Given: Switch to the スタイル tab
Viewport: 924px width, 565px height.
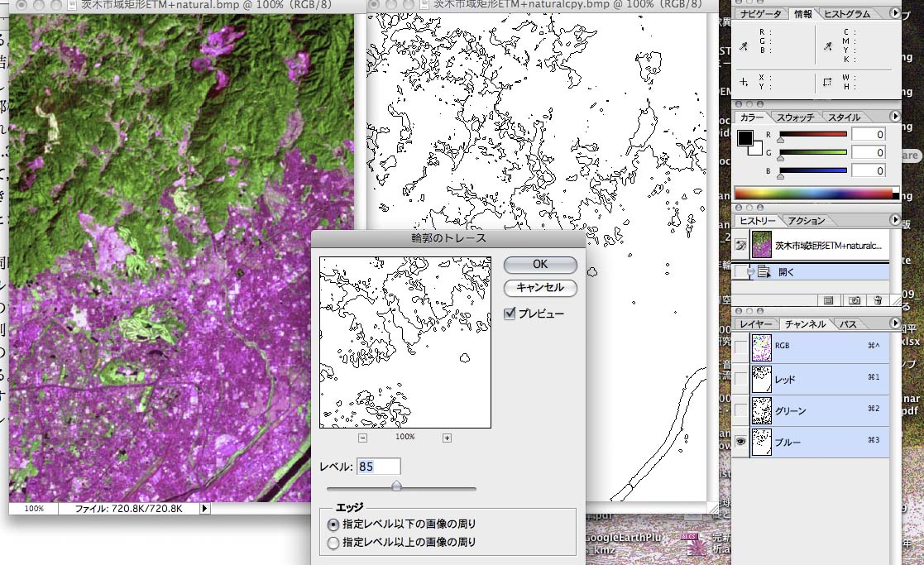Looking at the screenshot, I should tap(845, 117).
